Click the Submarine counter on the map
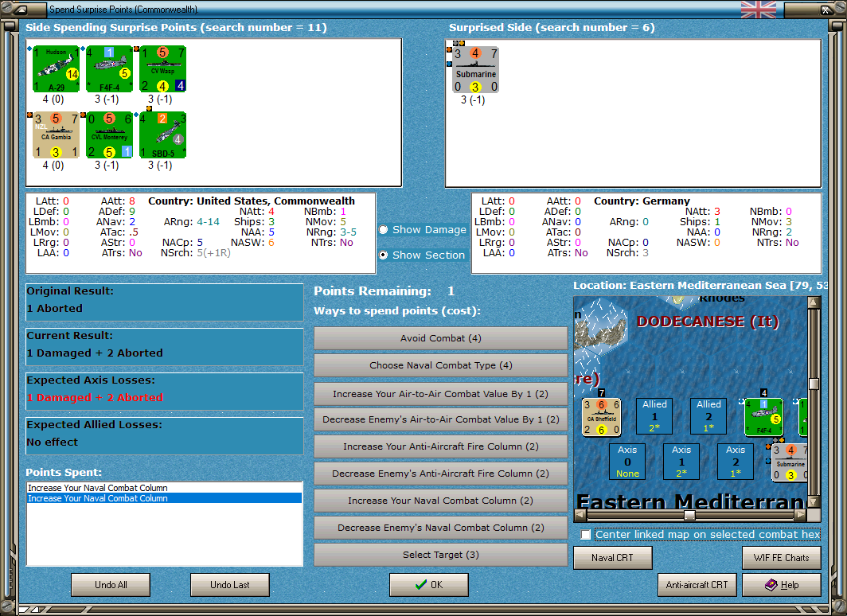 point(790,462)
